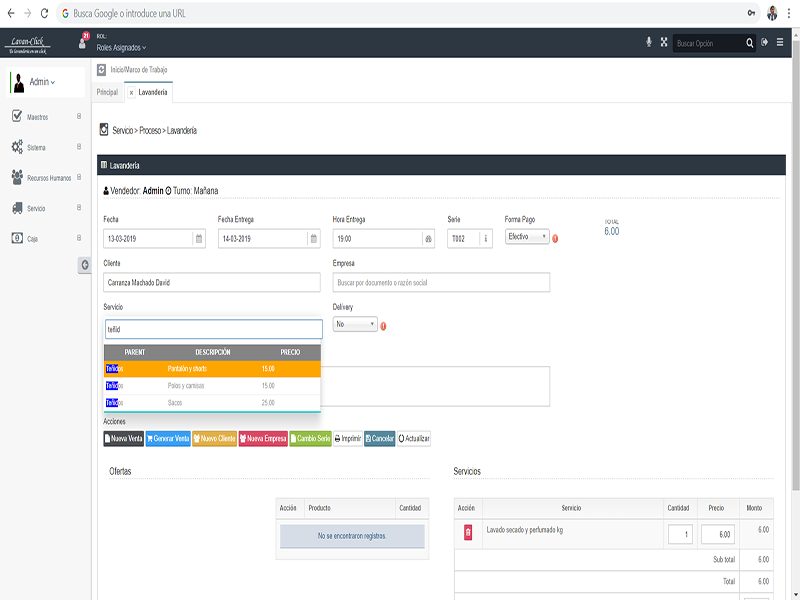Expand the Maestros sidebar menu

pyautogui.click(x=46, y=117)
